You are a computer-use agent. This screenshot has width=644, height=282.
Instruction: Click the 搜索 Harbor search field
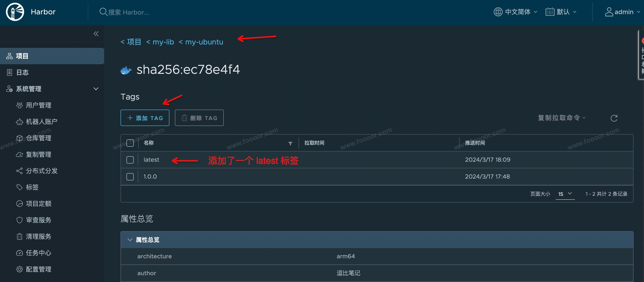point(128,12)
